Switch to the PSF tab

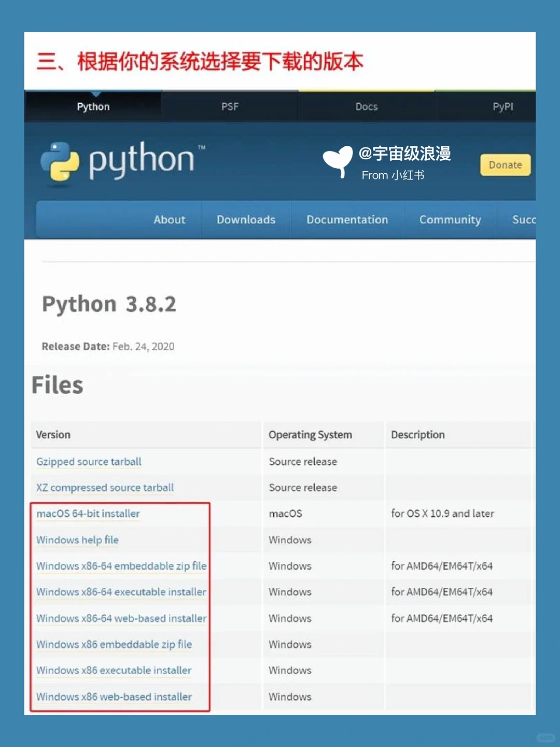(x=229, y=106)
